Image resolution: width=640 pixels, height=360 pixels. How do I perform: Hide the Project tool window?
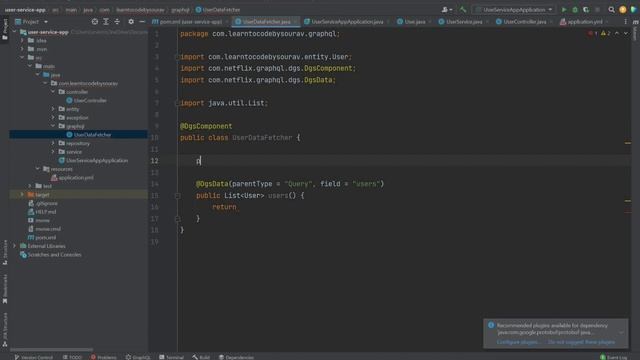pos(142,22)
